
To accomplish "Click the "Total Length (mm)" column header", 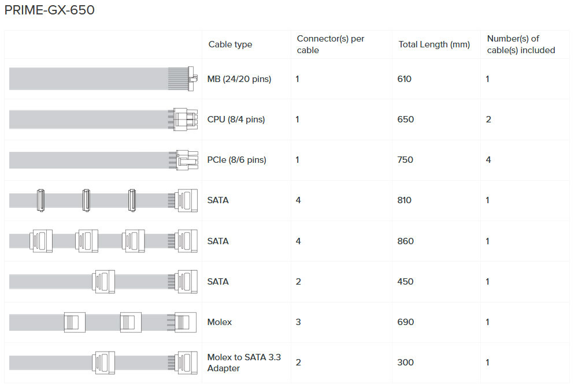I will coord(434,44).
